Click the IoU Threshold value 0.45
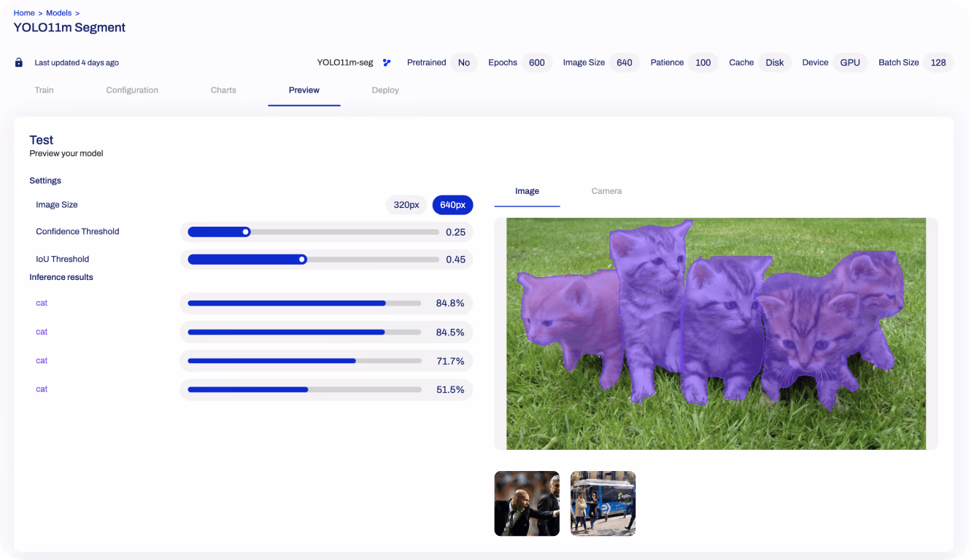The width and height of the screenshot is (969, 560). [455, 260]
